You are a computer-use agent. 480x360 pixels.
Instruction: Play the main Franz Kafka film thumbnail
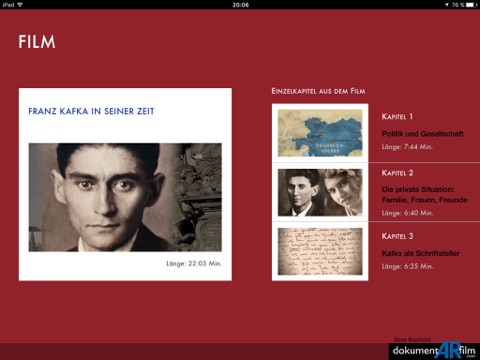[125, 197]
